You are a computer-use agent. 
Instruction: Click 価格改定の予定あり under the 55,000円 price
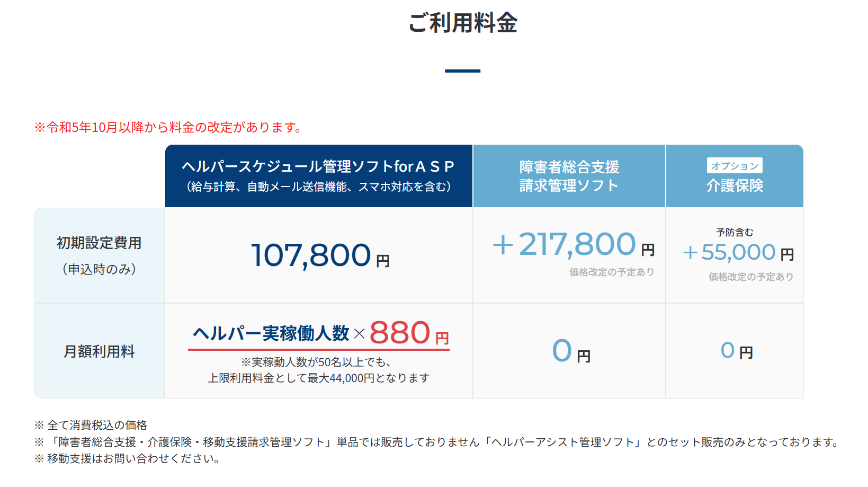[x=750, y=277]
